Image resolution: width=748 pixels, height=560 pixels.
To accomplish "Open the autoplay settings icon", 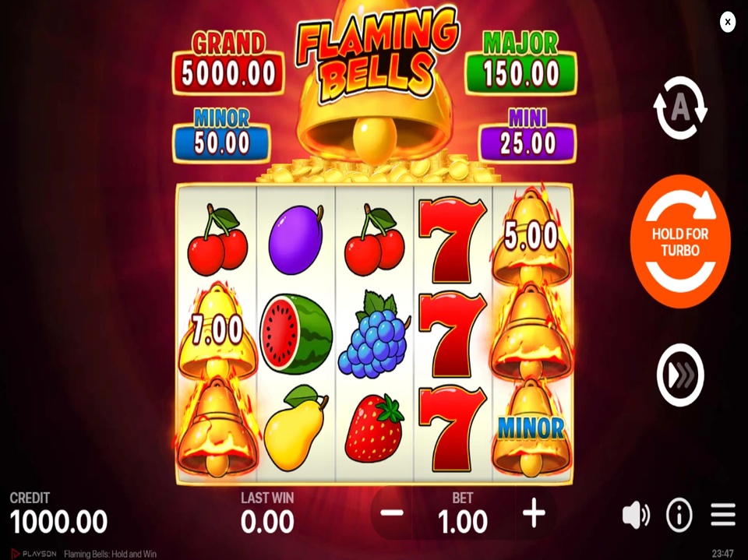I will 679,107.
